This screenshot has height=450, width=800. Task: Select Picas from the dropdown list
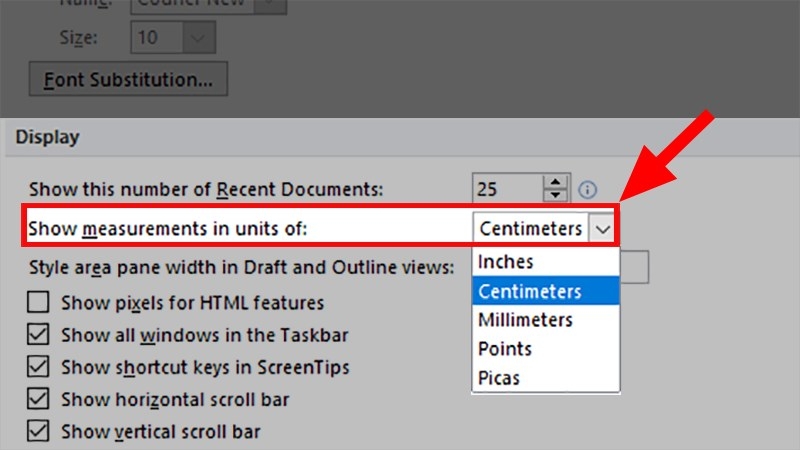coord(500,378)
